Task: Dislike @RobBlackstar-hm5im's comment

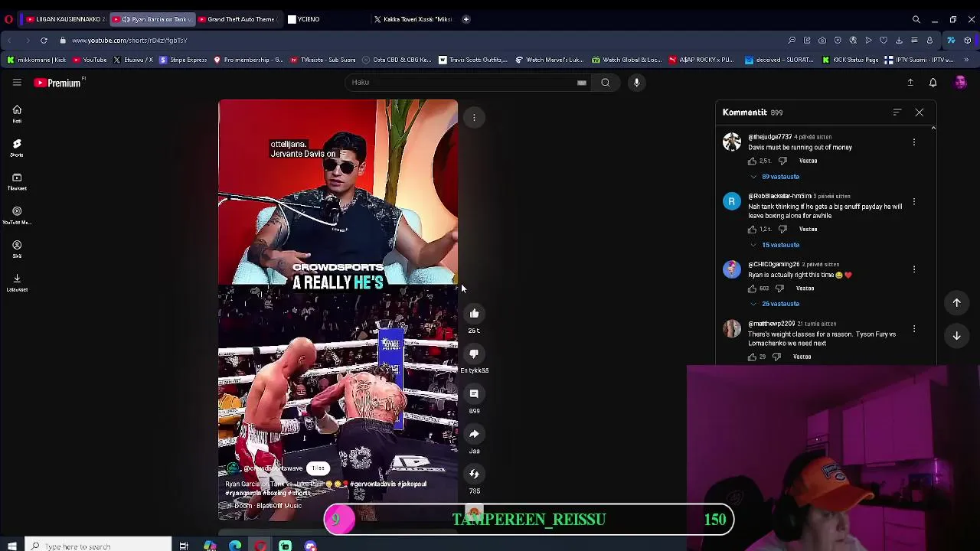Action: pos(782,230)
